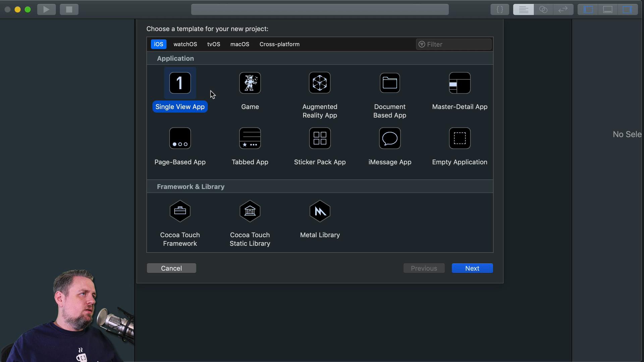Pick the Augmented Reality App template
This screenshot has height=362, width=644.
tap(320, 83)
